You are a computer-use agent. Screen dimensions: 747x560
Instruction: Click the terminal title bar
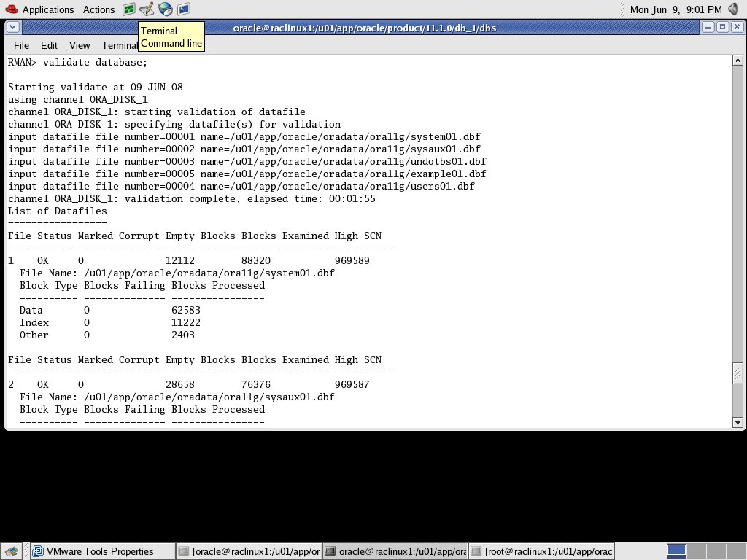[365, 28]
